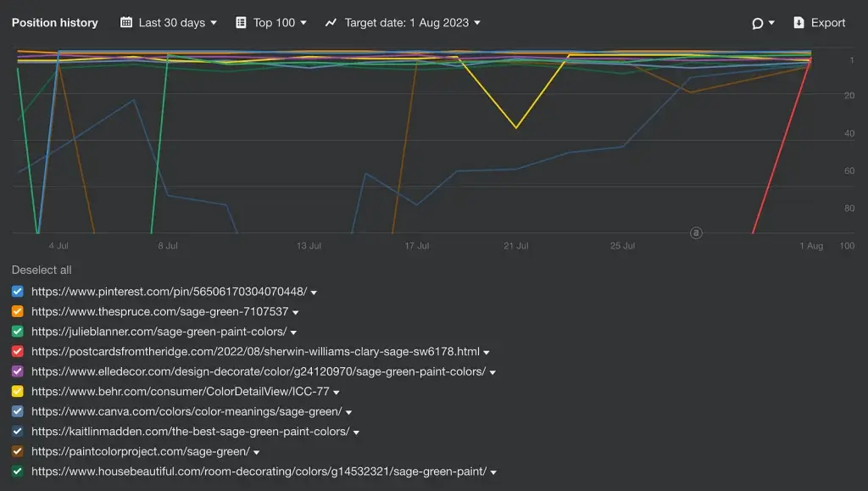Expand the caret next to julieblanner.com URL
The width and height of the screenshot is (868, 491).
[x=293, y=332]
